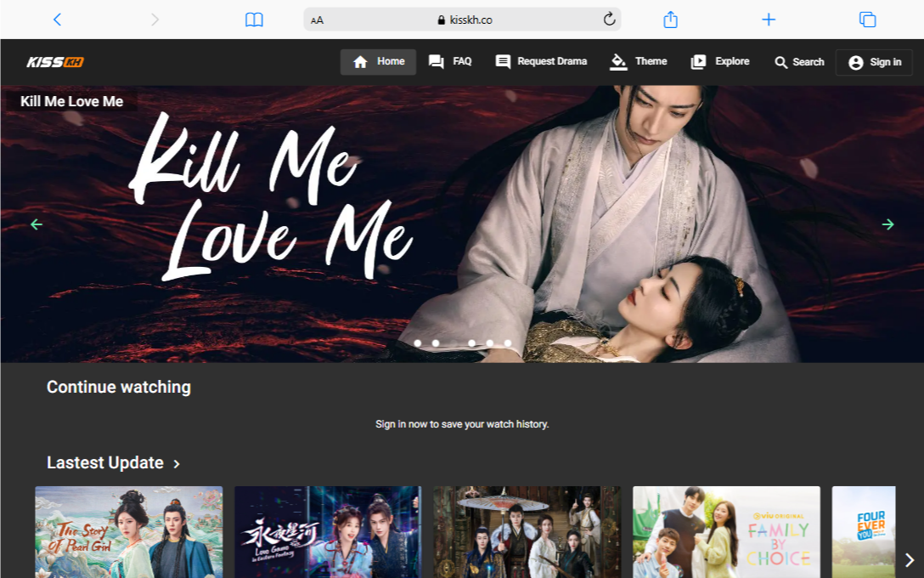This screenshot has width=924, height=578.
Task: Open the Explore menu
Action: click(720, 62)
